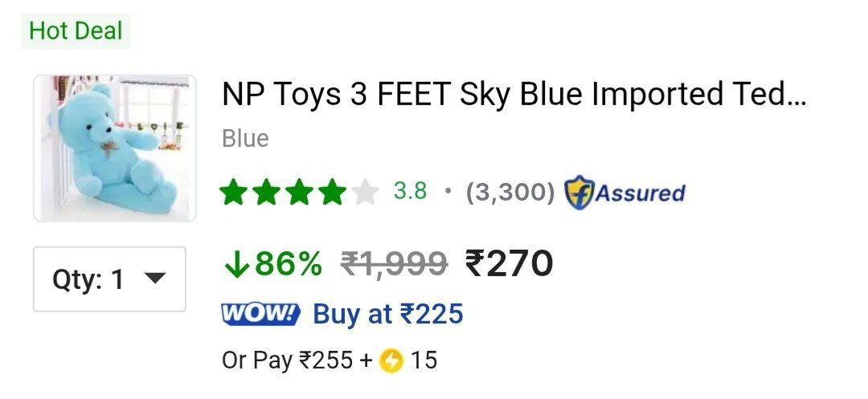
Task: Click the ₹270 selling price
Action: tap(510, 263)
